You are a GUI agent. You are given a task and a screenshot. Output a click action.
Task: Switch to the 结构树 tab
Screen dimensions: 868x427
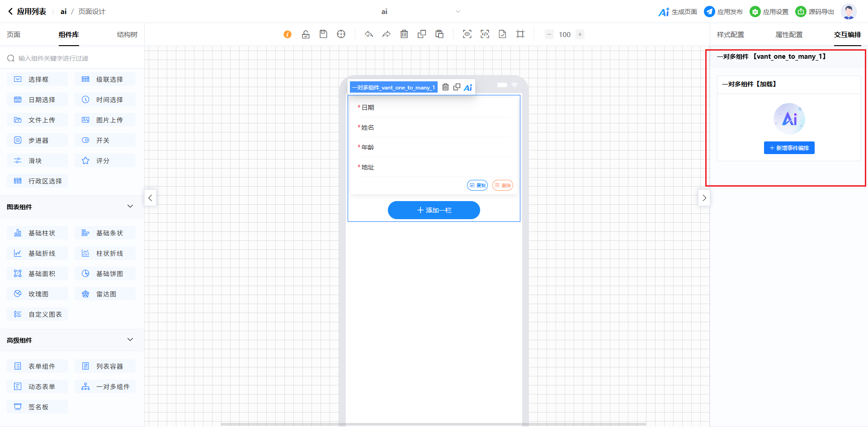point(127,35)
